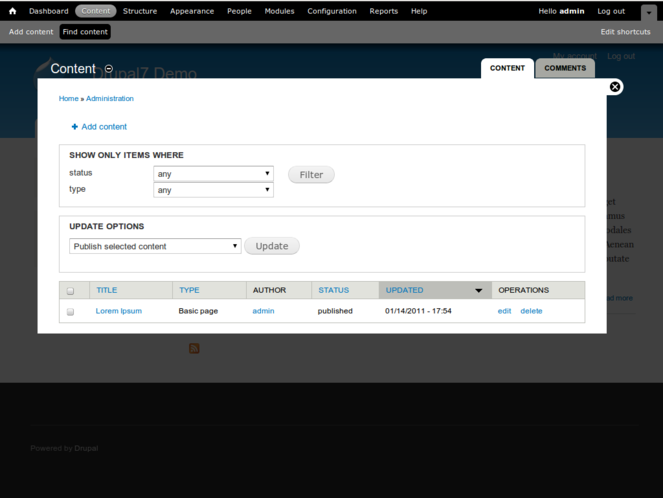Open the Structure menu
The image size is (663, 498).
point(140,11)
